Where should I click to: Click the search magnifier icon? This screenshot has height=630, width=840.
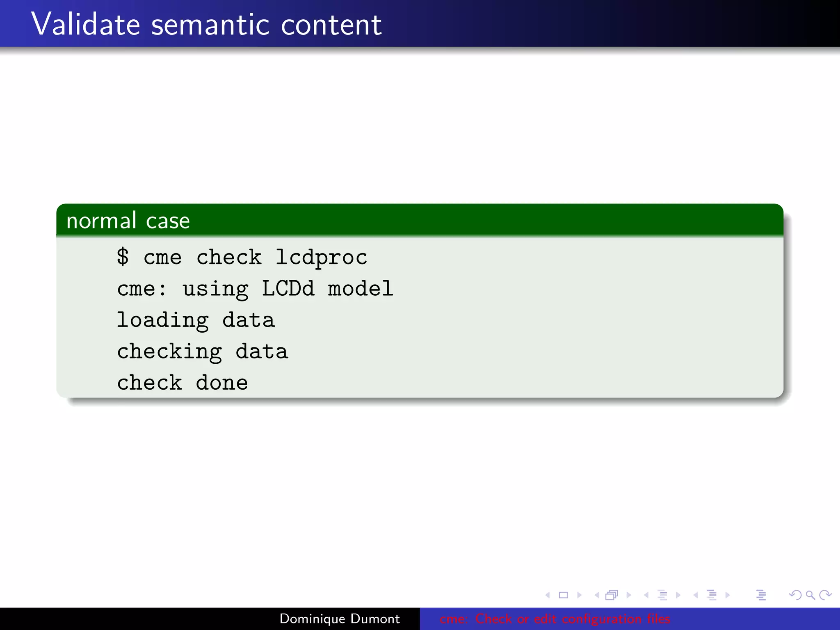pos(810,595)
